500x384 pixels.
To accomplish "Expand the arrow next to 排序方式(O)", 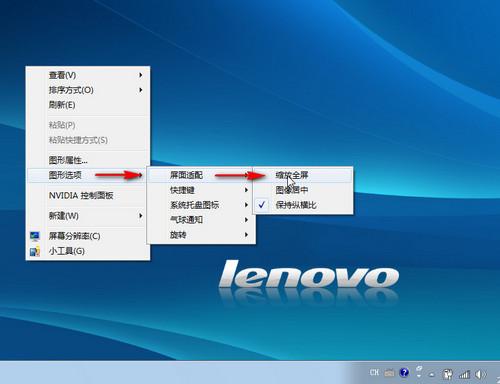I will [x=141, y=90].
